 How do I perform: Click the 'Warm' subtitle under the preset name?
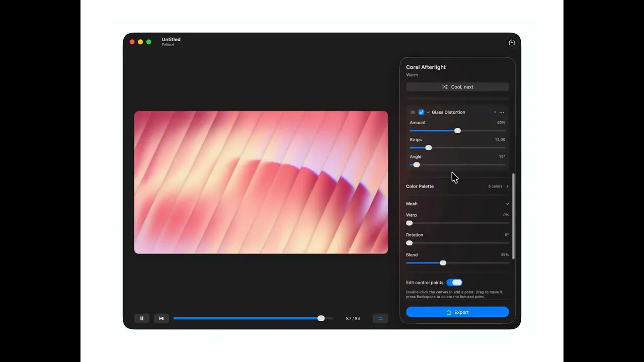(x=412, y=75)
